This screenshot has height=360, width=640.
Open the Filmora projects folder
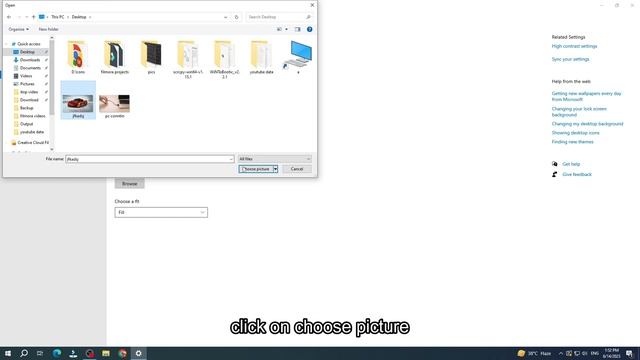pos(115,57)
